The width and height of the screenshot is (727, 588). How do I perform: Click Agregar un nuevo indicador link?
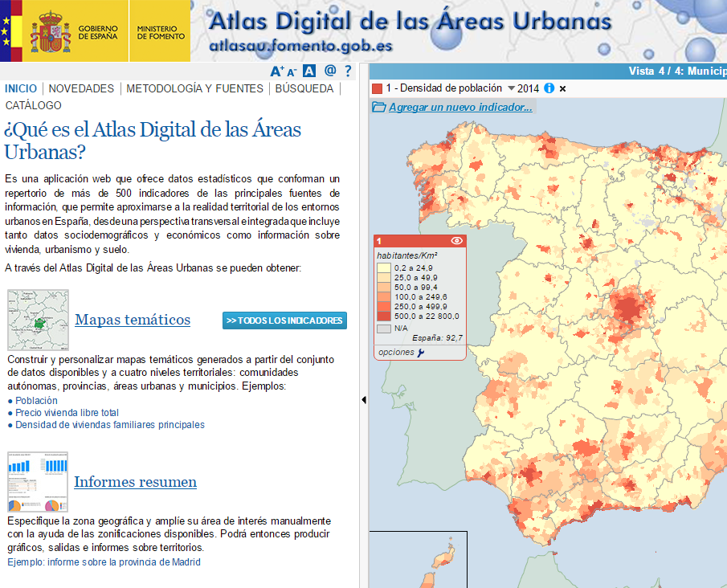click(460, 107)
